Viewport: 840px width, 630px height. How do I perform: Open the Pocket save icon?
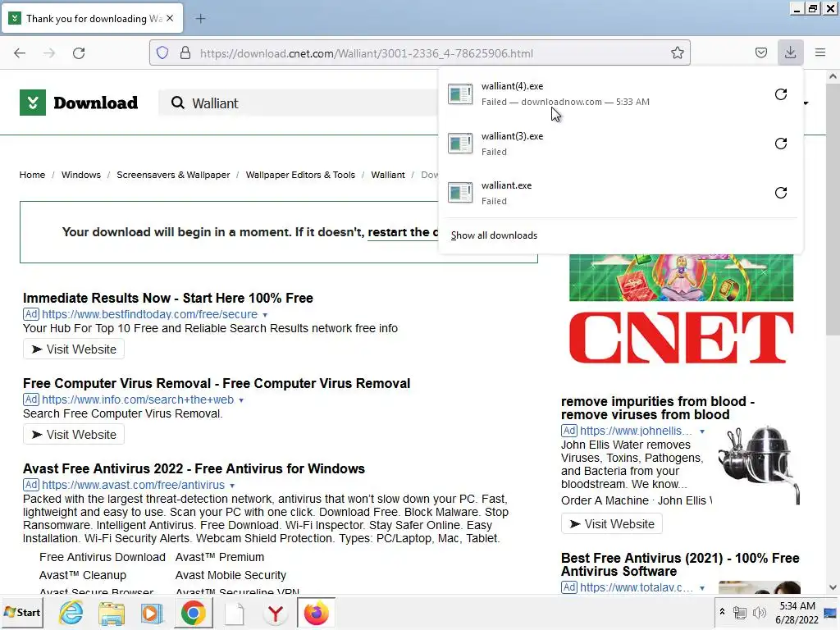tap(760, 52)
